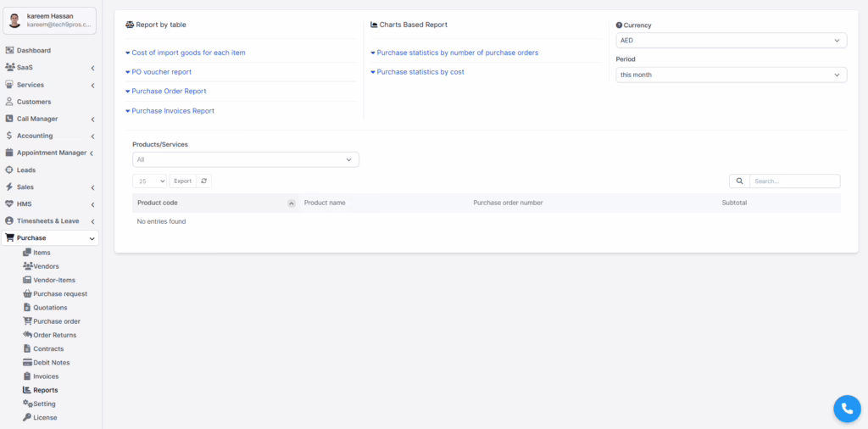Click the table Search input field
This screenshot has width=868, height=429.
coord(795,181)
